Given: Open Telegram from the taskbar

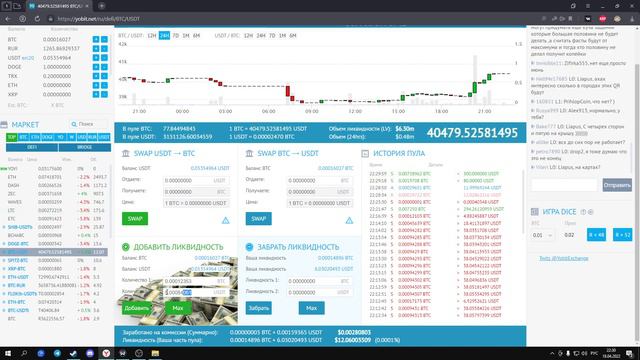Looking at the screenshot, I should [57, 353].
